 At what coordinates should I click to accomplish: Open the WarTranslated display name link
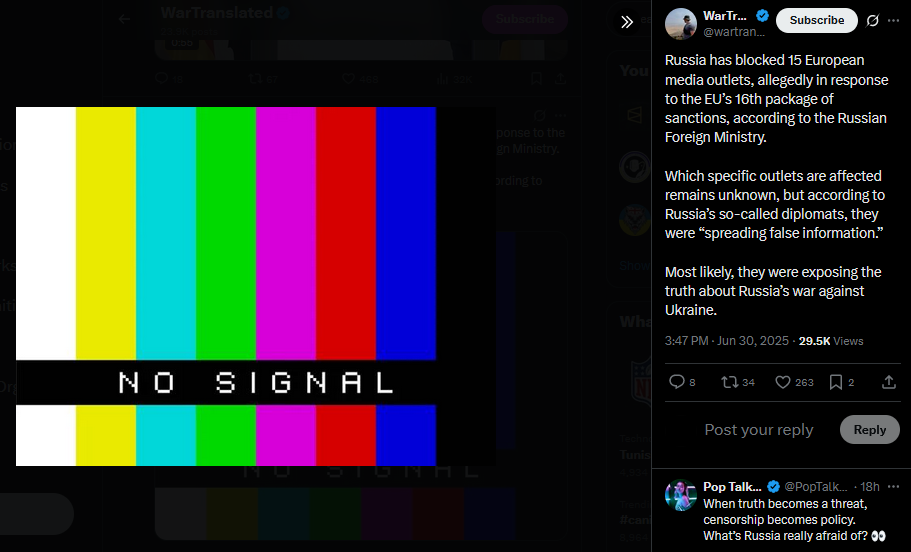(x=725, y=16)
